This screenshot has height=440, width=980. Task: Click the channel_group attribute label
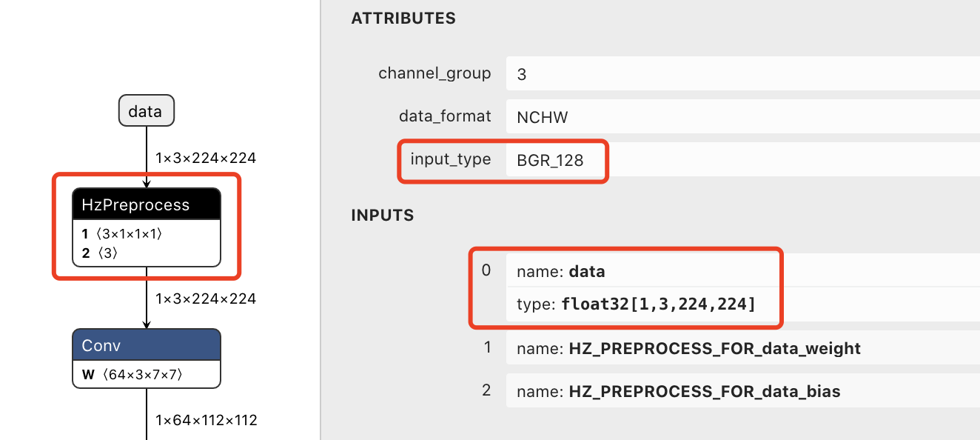coord(434,73)
